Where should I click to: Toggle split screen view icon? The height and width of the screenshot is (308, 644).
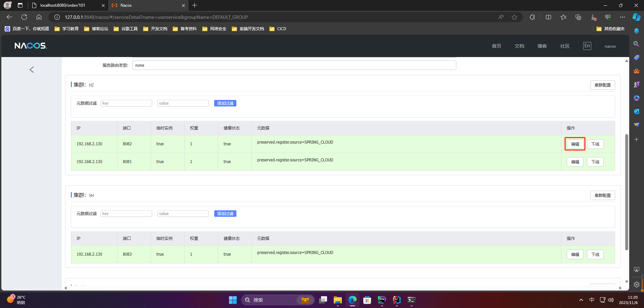click(548, 17)
